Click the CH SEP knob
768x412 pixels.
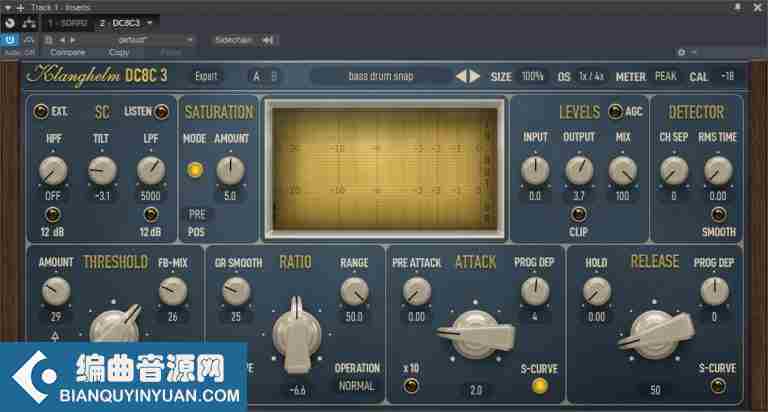click(x=674, y=170)
